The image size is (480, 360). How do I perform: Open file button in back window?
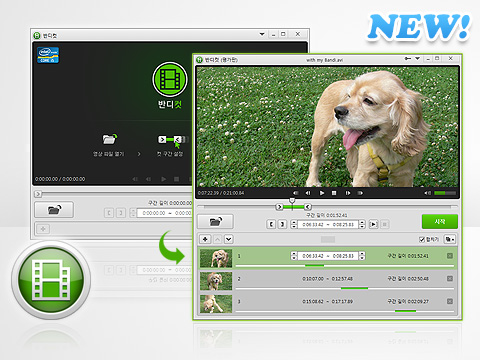tap(54, 210)
